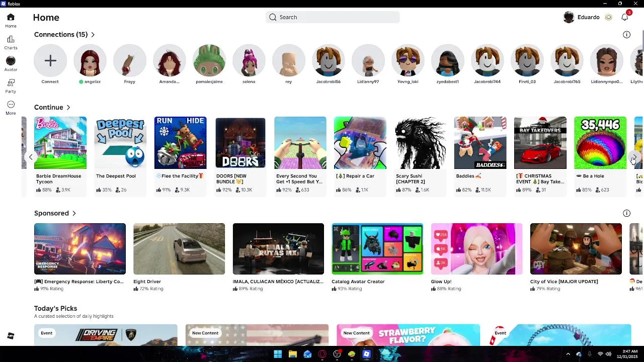
Task: Open Eduardo profile avatar
Action: pyautogui.click(x=569, y=17)
